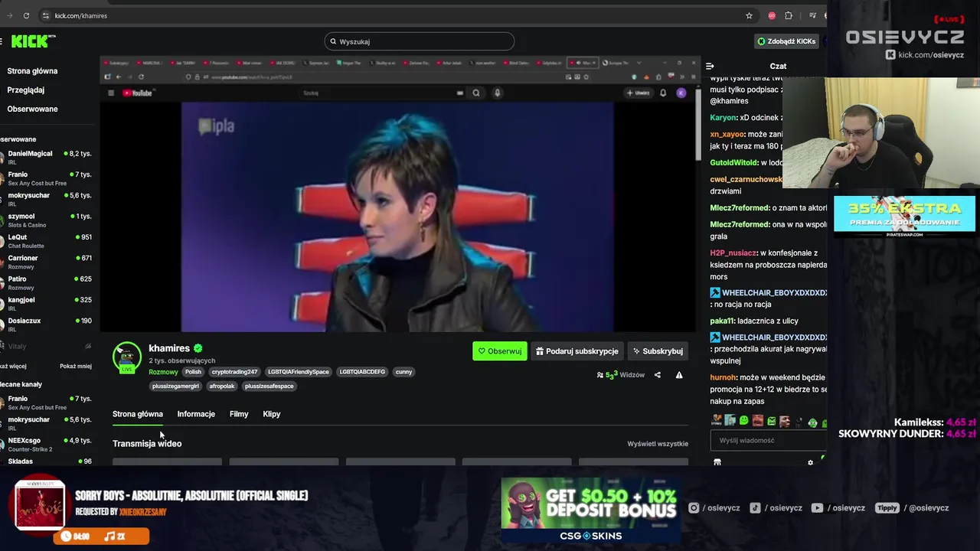Open Skladas recommended channel
This screenshot has height=551, width=980.
click(46, 461)
